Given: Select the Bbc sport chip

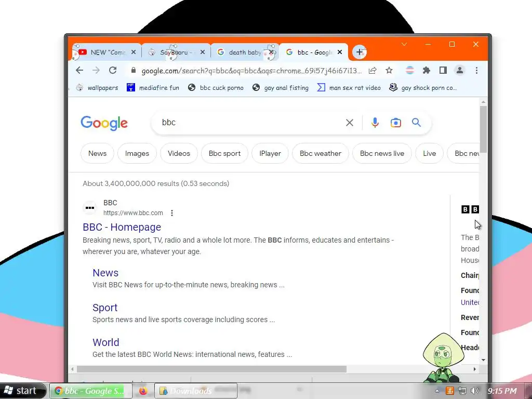Looking at the screenshot, I should pyautogui.click(x=224, y=153).
